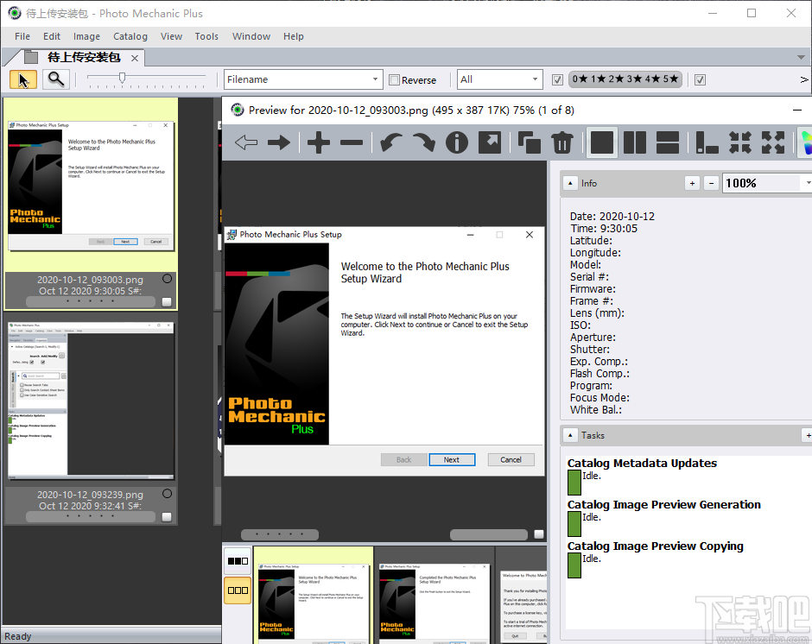Collapse the Tasks panel triangle

[x=570, y=435]
